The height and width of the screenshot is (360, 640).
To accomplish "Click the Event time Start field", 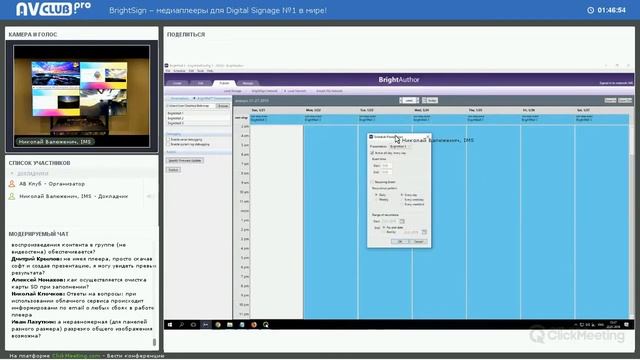I will click(x=386, y=166).
